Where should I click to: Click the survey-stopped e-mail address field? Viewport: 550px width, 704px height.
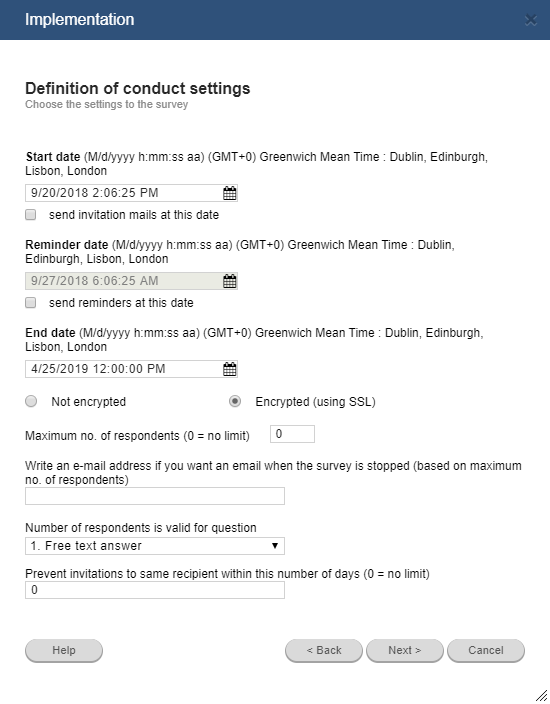click(x=155, y=496)
